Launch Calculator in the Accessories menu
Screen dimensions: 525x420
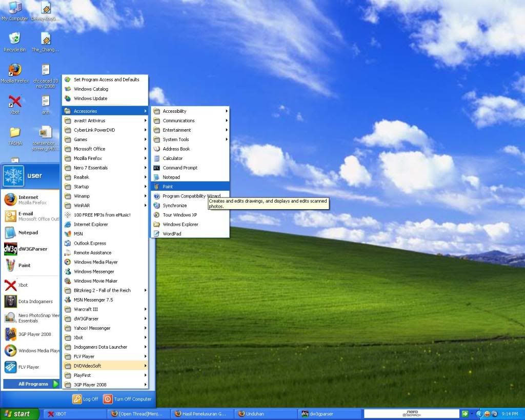coord(172,158)
